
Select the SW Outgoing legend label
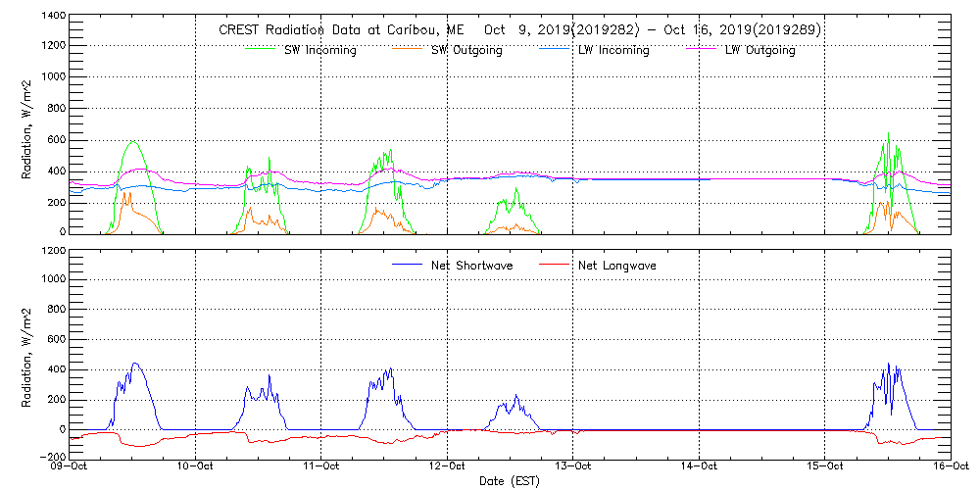(x=466, y=50)
